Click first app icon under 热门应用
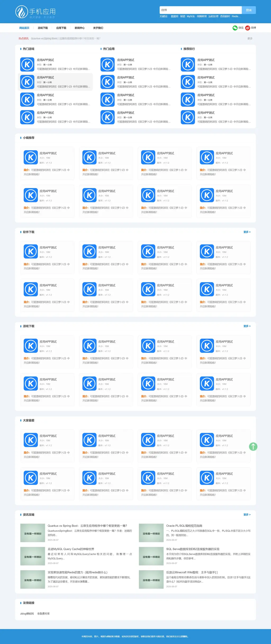The width and height of the screenshot is (271, 644). click(x=107, y=65)
